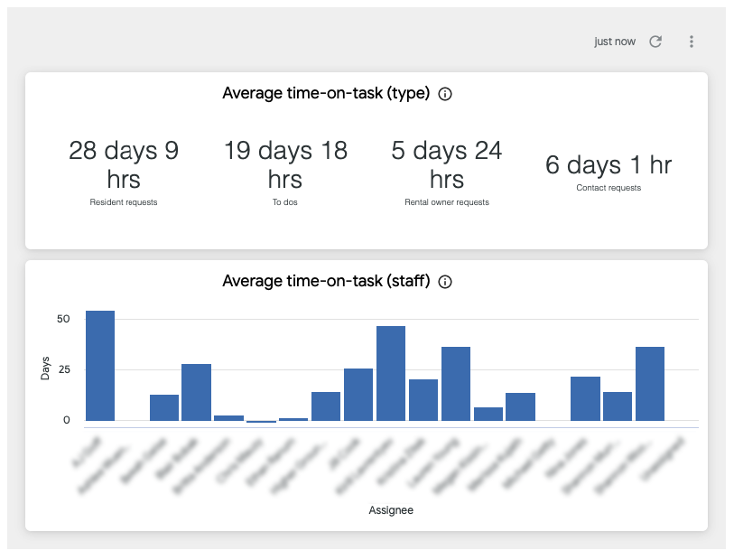The width and height of the screenshot is (734, 560).
Task: Select the 6 days 1 hr value
Action: pos(609,164)
